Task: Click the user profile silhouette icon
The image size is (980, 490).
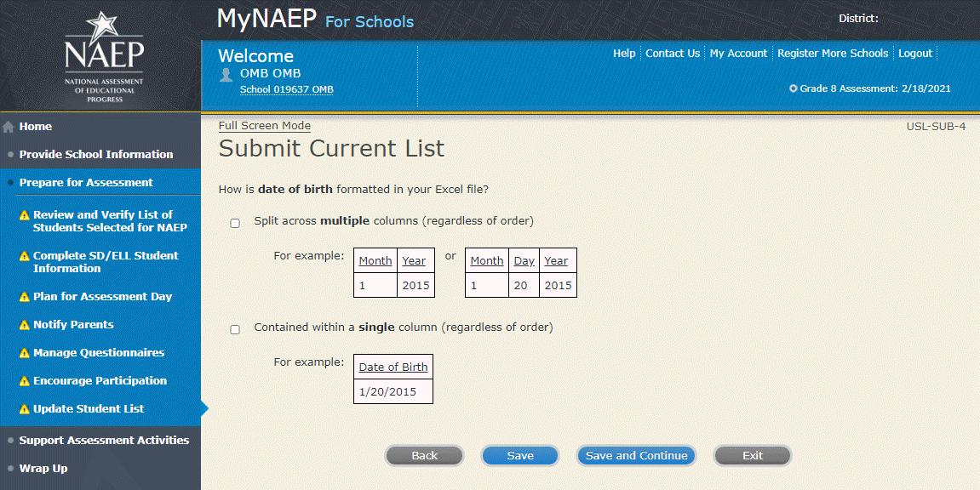Action: (226, 74)
